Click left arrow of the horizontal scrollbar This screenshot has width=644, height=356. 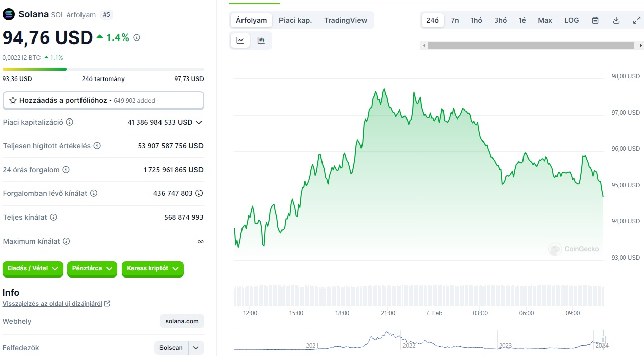point(423,45)
